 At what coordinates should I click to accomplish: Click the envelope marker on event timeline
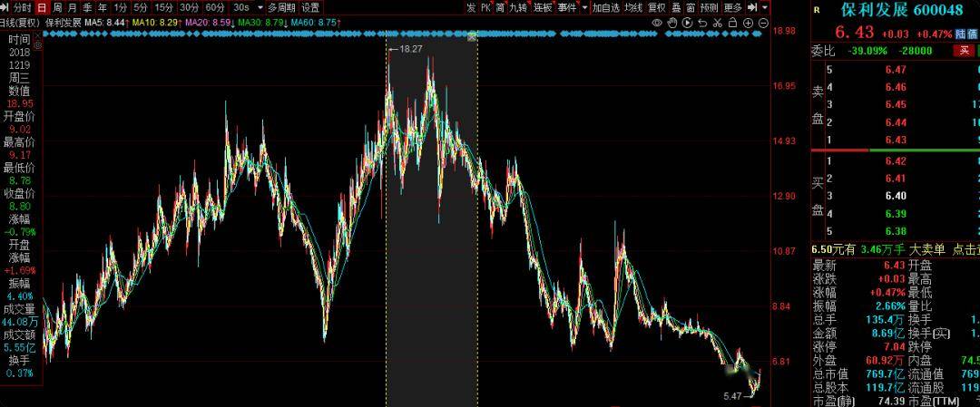(x=473, y=37)
